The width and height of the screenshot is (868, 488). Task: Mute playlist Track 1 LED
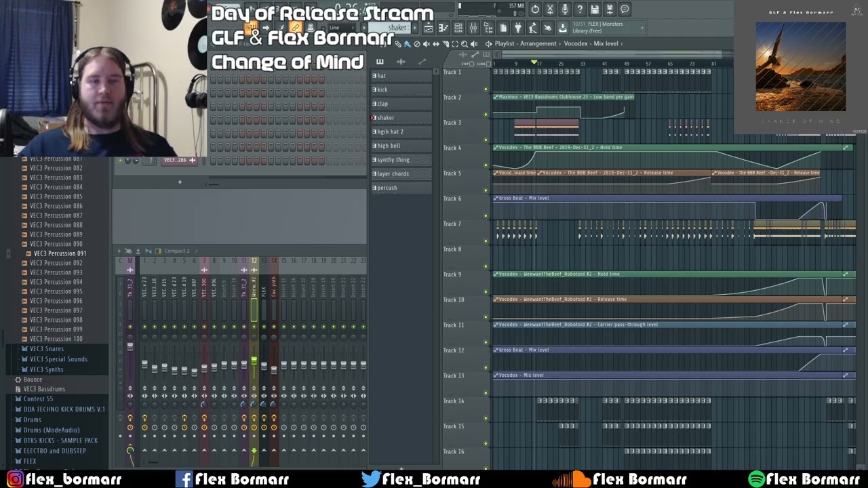(x=486, y=89)
